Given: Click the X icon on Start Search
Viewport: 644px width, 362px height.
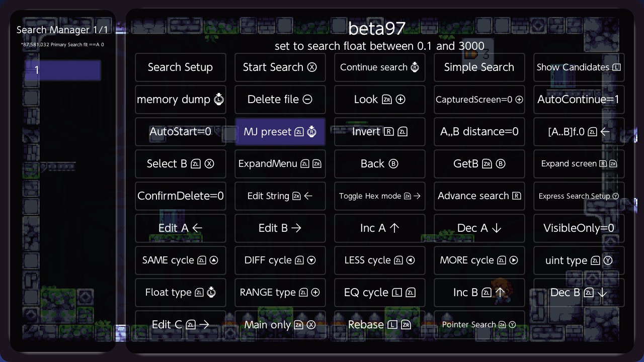Looking at the screenshot, I should pyautogui.click(x=312, y=67).
